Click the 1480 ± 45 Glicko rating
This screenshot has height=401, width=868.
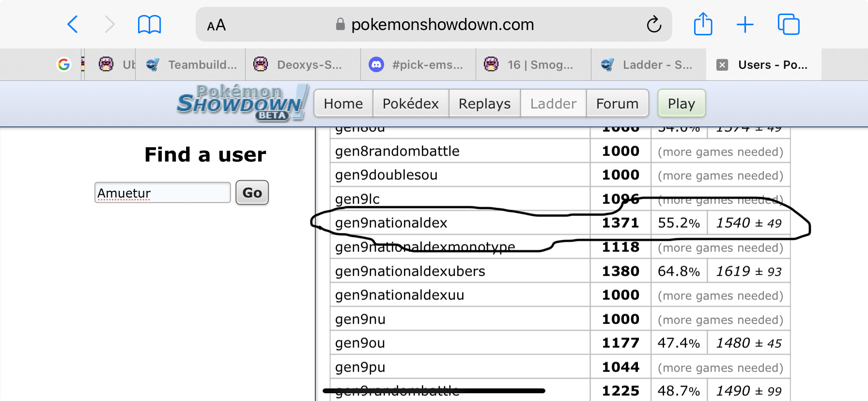[x=749, y=343]
